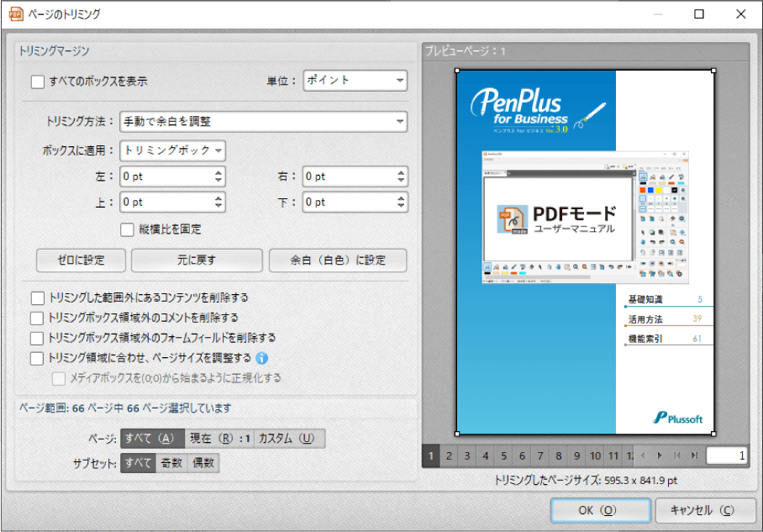This screenshot has width=763, height=532.
Task: Click the preview page number input field
Action: click(x=727, y=456)
